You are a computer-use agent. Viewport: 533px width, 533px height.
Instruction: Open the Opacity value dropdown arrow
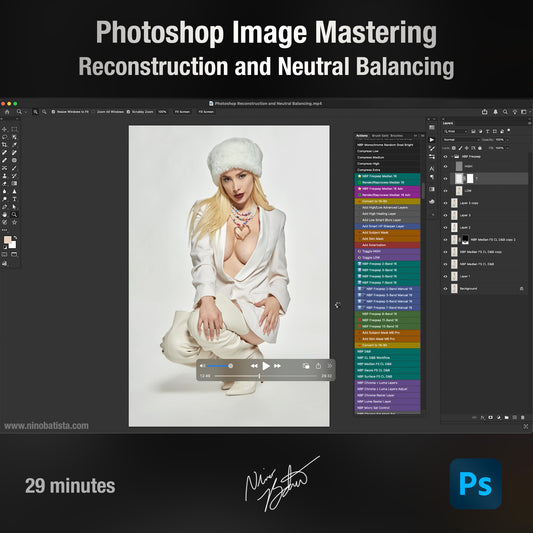pos(508,140)
